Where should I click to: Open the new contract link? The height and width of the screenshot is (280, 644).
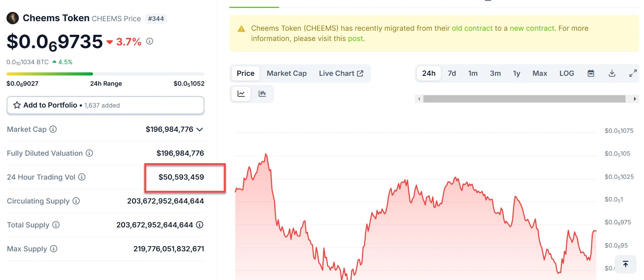532,28
